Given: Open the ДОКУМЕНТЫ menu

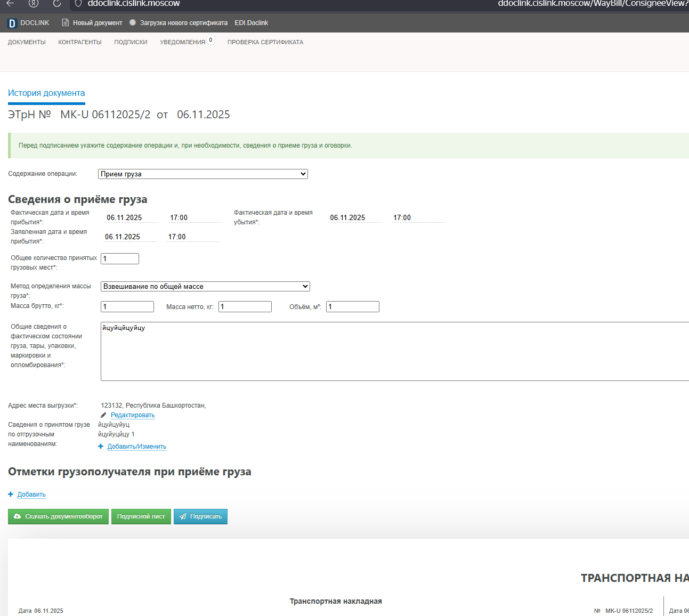Looking at the screenshot, I should click(27, 42).
